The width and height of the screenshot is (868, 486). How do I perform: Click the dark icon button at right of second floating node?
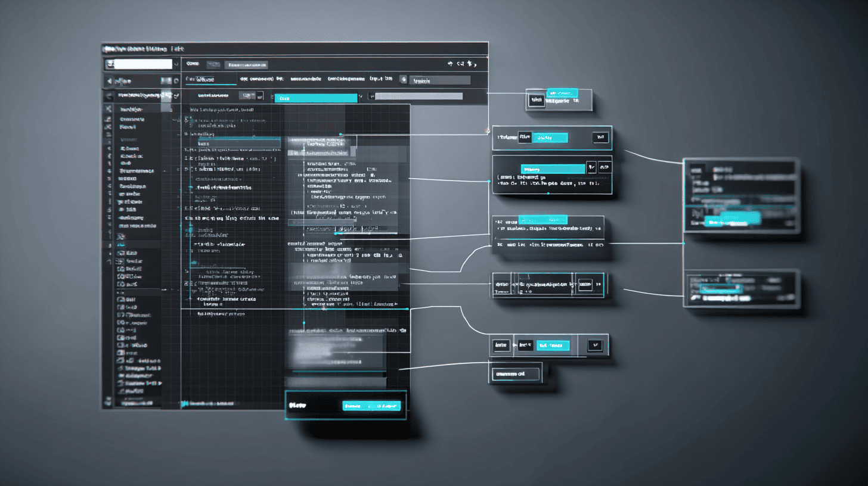click(600, 138)
